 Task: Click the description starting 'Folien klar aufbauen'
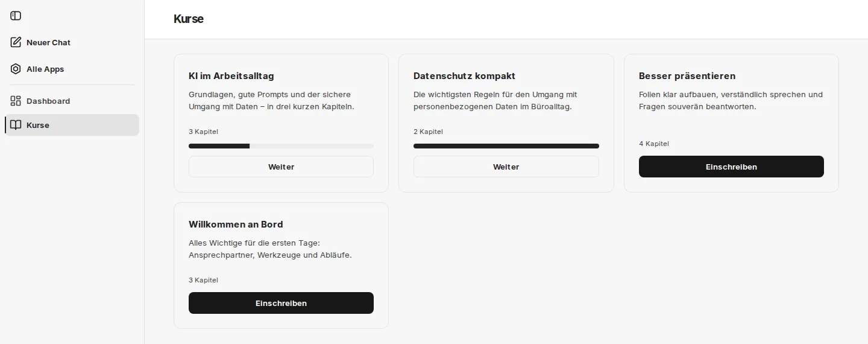(x=731, y=101)
